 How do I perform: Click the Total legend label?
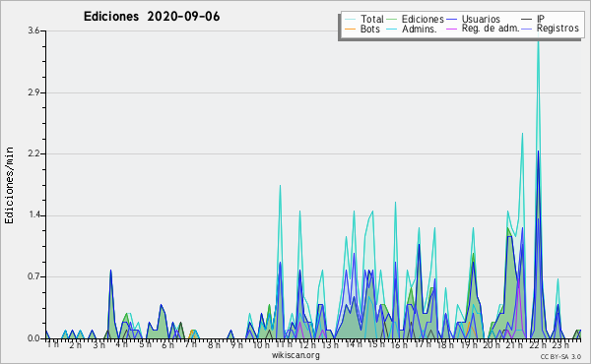tap(371, 19)
